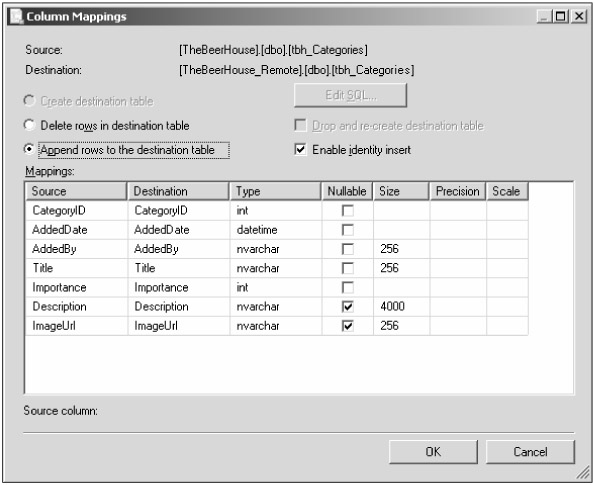Check Nullable box for AddedBy row
Viewport: 595px width, 485px height.
click(348, 249)
